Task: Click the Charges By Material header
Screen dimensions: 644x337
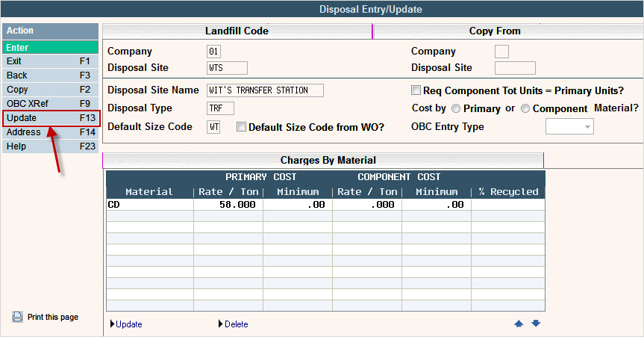Action: coord(323,160)
